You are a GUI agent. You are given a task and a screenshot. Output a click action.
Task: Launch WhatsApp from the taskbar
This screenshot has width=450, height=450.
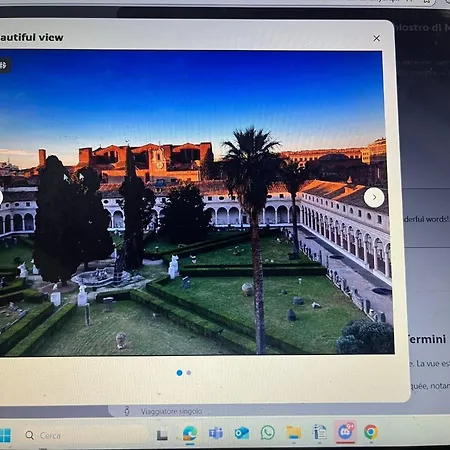268,433
